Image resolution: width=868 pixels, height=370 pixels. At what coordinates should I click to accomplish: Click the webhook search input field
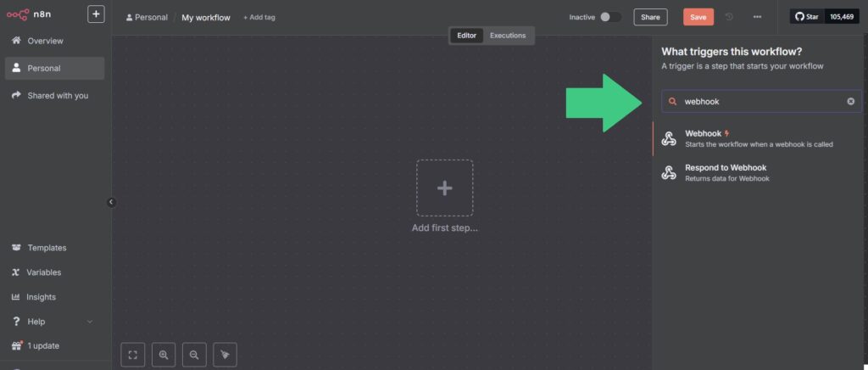[759, 102]
